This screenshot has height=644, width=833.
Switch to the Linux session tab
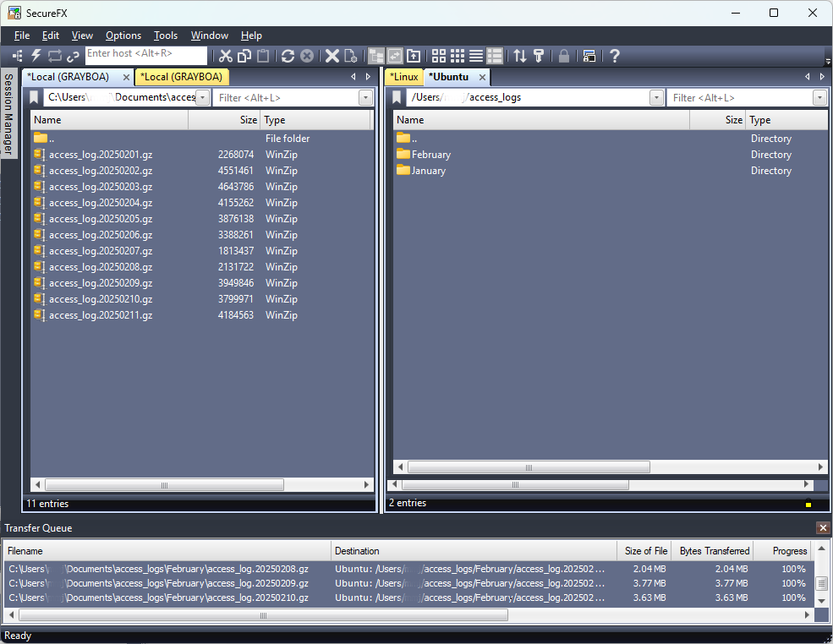click(403, 76)
